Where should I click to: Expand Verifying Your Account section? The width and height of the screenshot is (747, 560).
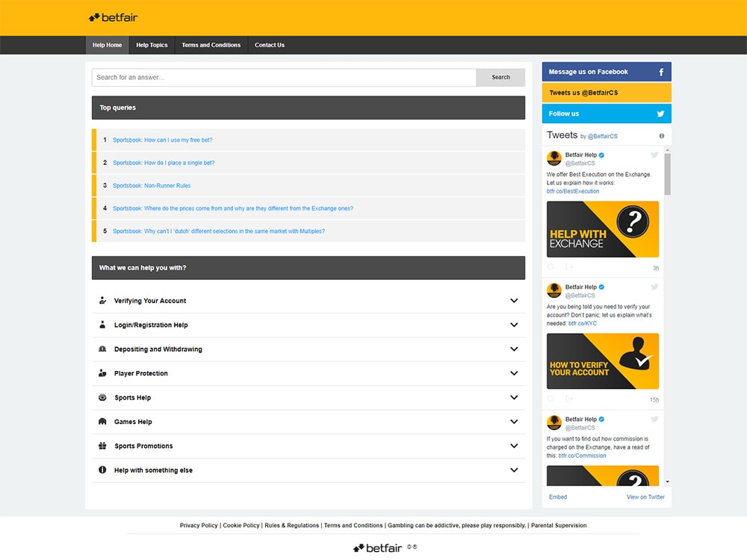514,301
